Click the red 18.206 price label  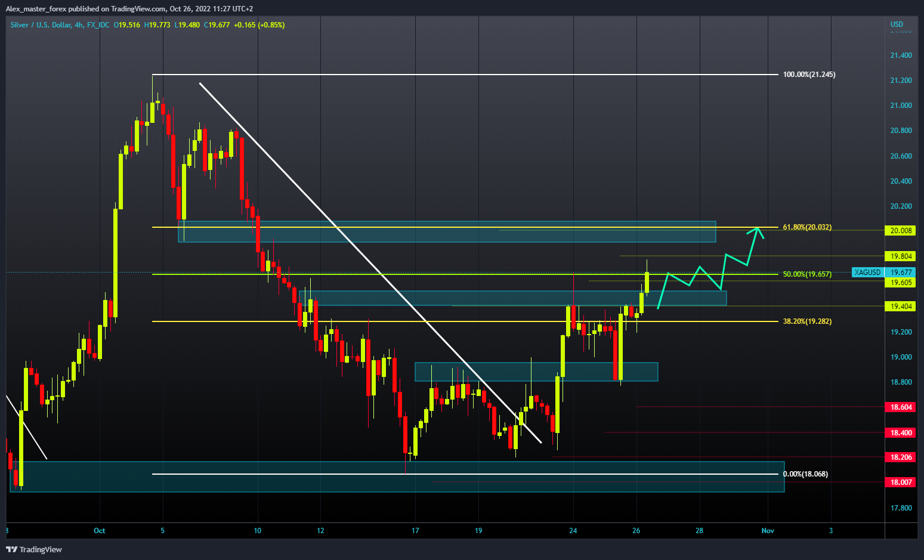click(x=901, y=457)
